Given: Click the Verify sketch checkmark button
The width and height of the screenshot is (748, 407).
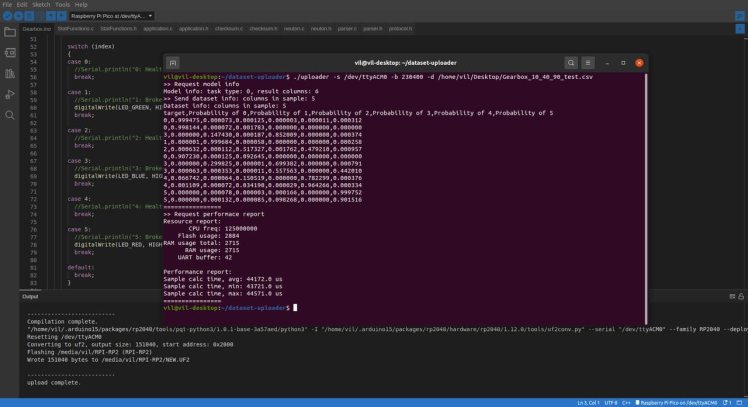Looking at the screenshot, I should click(8, 16).
